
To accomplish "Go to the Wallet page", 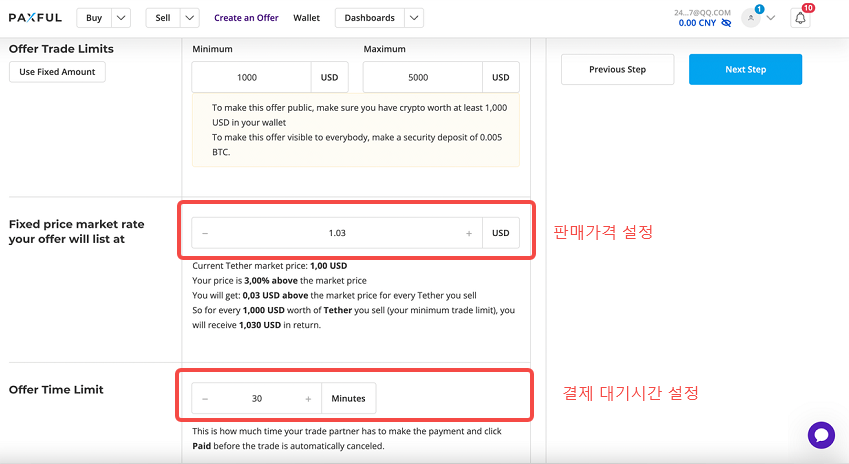I will coord(306,18).
